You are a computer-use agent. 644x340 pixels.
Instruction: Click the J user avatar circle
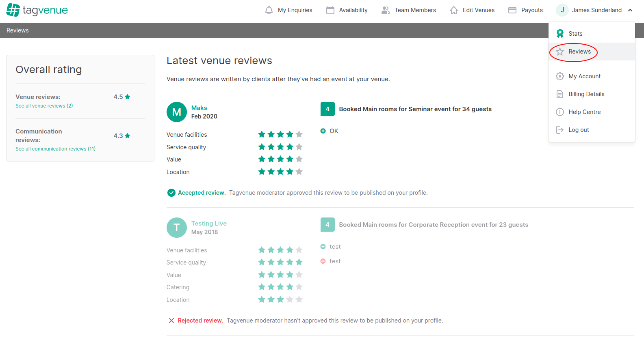point(562,10)
